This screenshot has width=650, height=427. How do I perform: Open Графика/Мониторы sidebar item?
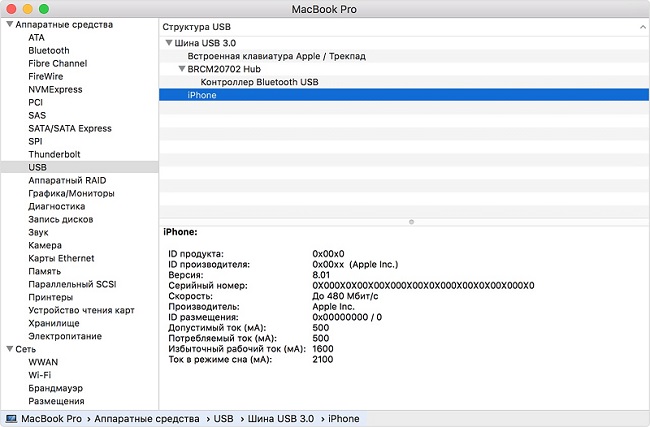[71, 193]
